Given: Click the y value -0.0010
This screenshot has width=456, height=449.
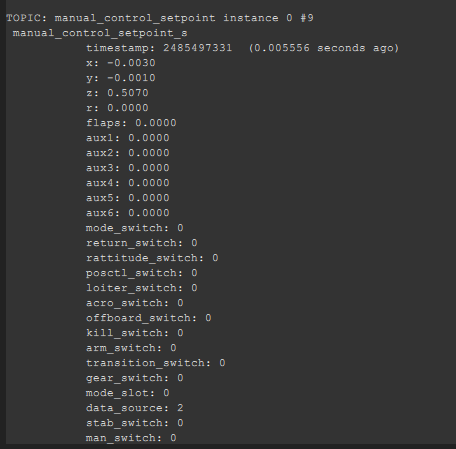Looking at the screenshot, I should pos(131,78).
